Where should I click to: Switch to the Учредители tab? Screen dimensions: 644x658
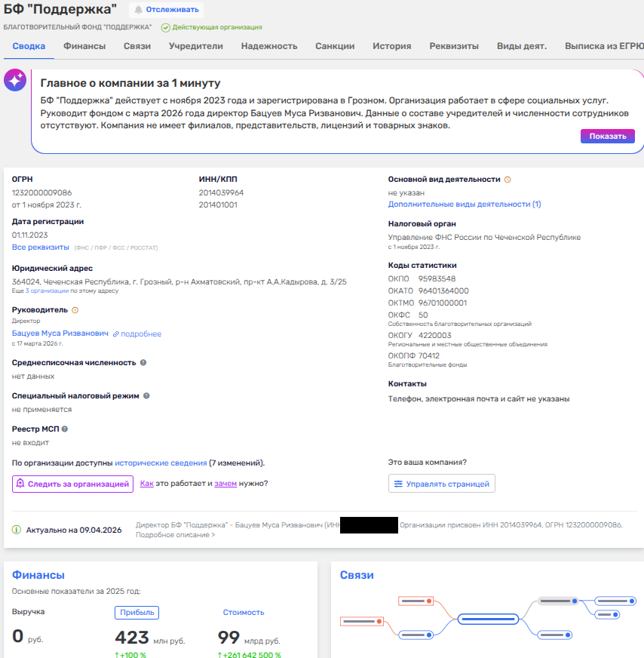(x=195, y=46)
